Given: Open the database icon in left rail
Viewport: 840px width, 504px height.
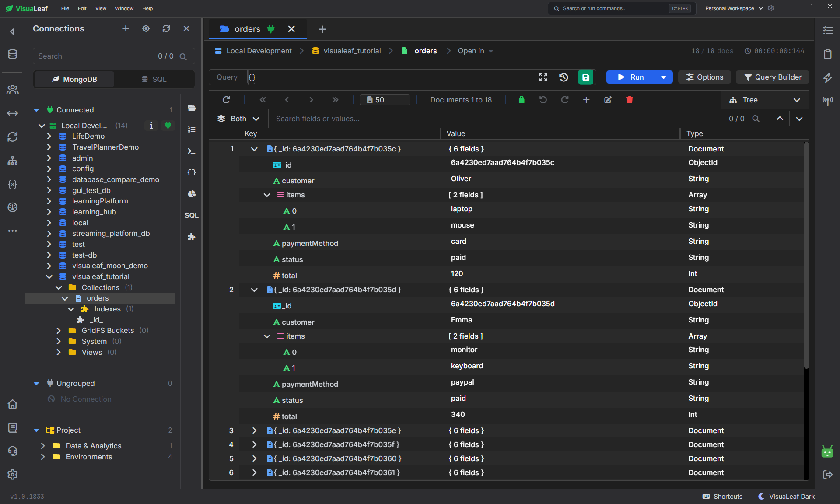Looking at the screenshot, I should [x=12, y=54].
